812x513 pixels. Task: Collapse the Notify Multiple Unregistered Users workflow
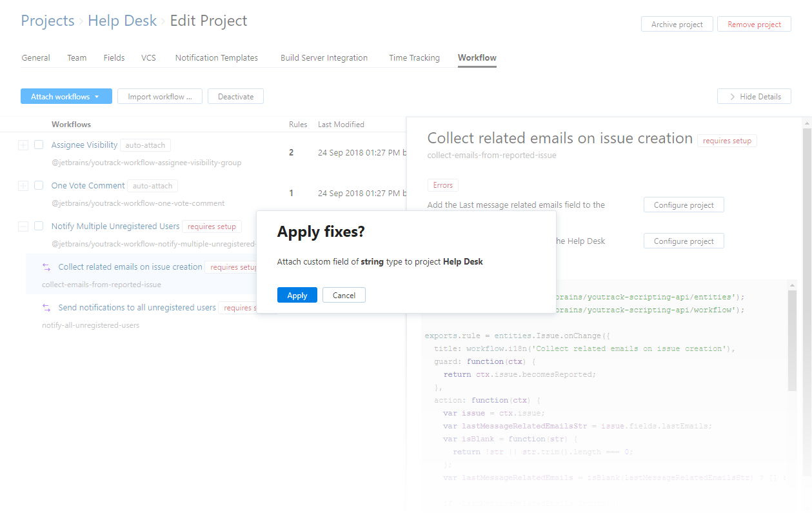(x=23, y=226)
